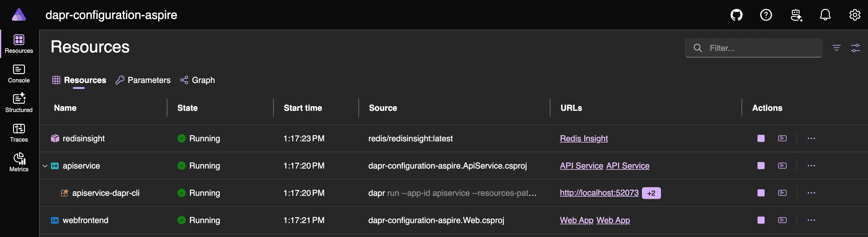
Task: Click the dapr-configuration-aspire.ApiService.csproj source text
Action: coord(447,166)
